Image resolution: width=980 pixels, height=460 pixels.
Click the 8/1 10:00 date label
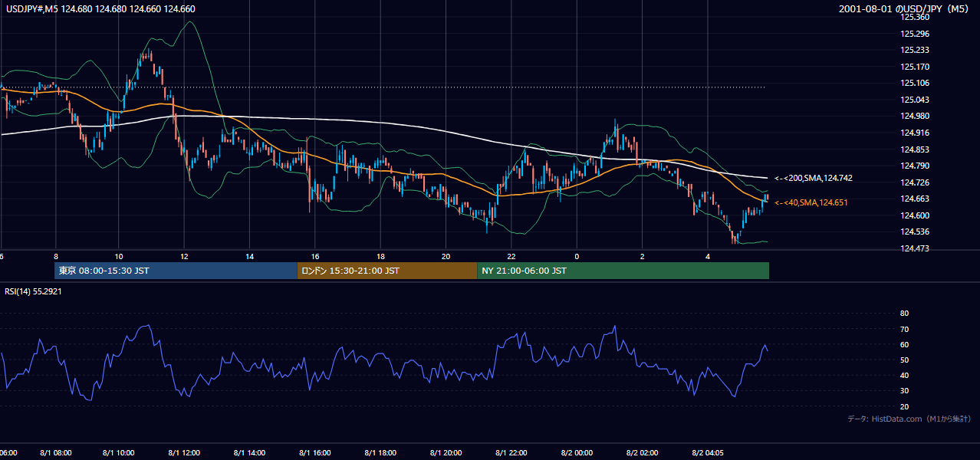tap(119, 453)
